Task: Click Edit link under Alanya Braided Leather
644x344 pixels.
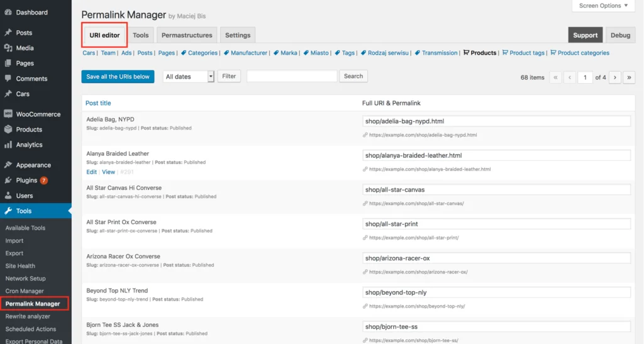Action: [92, 172]
